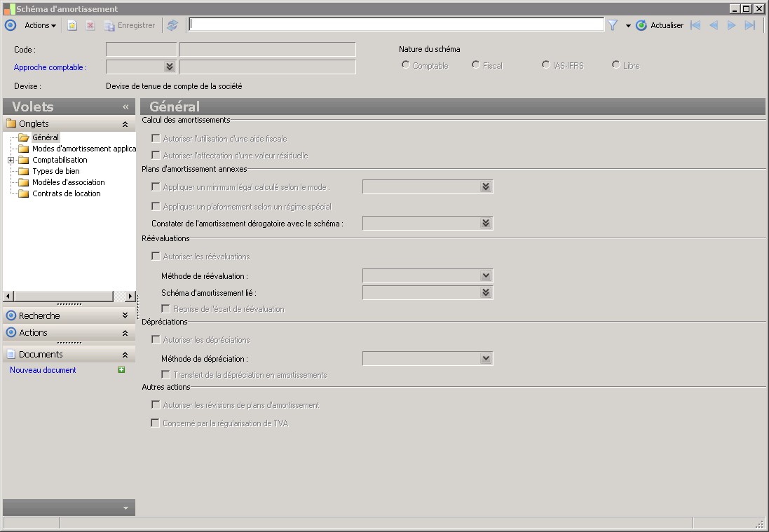Open Modes d'amortissement applicables tree item

84,149
